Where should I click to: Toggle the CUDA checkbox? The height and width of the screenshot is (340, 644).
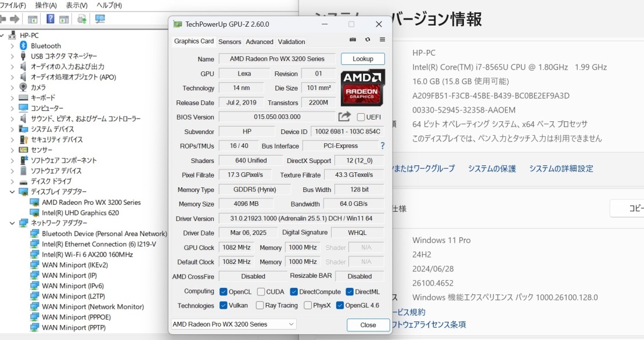(x=261, y=292)
